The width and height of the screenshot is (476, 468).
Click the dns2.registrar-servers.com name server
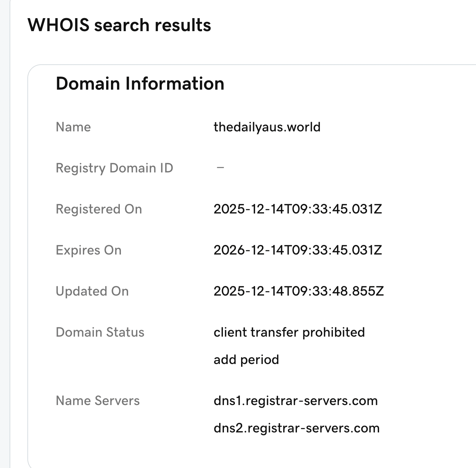click(x=297, y=428)
